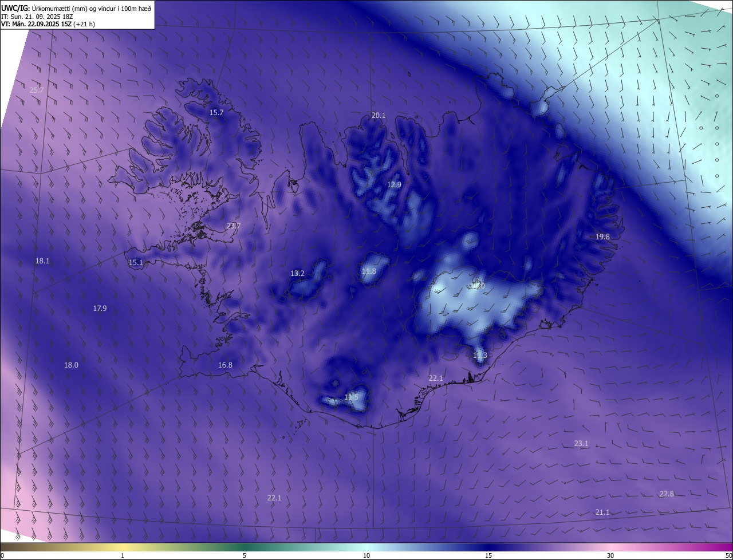This screenshot has width=733, height=560.
Task: Click the 23.7 value label on the map
Action: click(234, 226)
